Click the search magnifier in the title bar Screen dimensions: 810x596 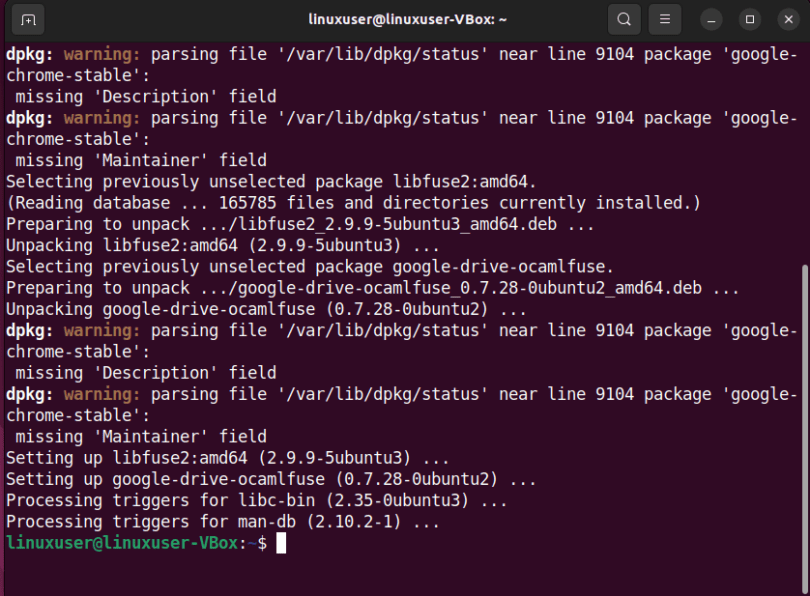[624, 19]
